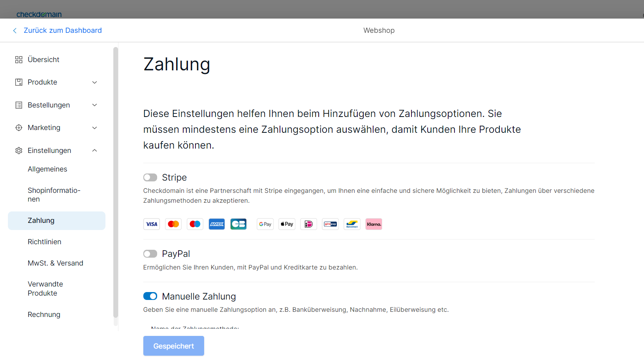The image size is (644, 362).
Task: Enable the PayPal payment toggle
Action: coord(150,254)
